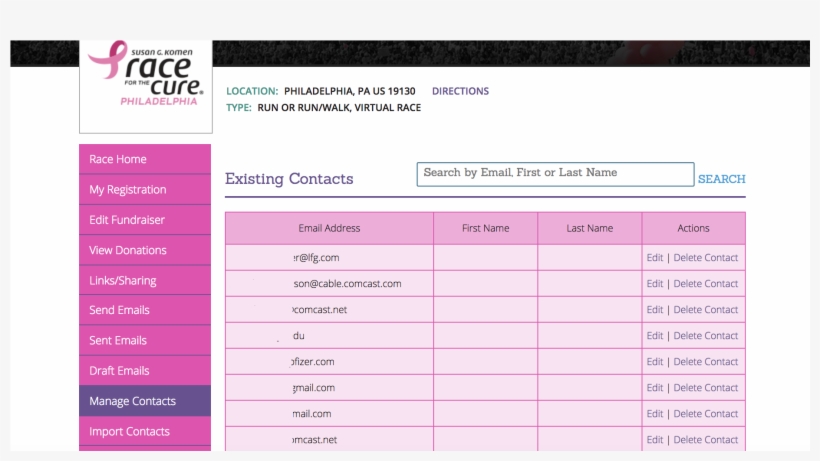Click the SEARCH button

(722, 179)
